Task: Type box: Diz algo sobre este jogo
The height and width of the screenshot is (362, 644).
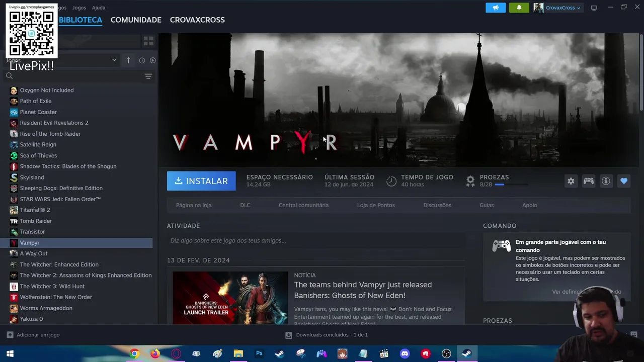Action: (316, 240)
